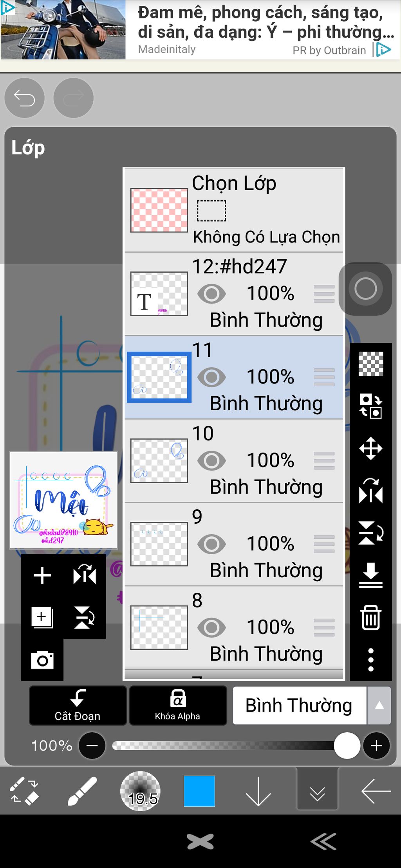
Task: Add a new layer with plus icon
Action: click(x=42, y=575)
